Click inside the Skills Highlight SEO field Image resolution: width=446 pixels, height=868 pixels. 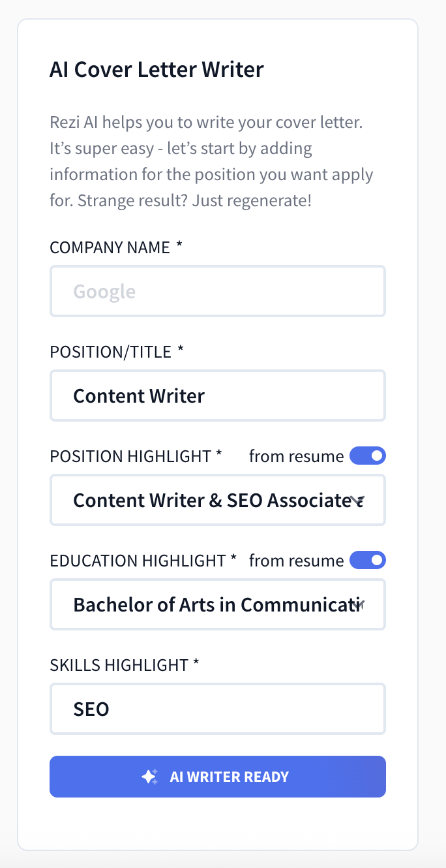pyautogui.click(x=218, y=708)
